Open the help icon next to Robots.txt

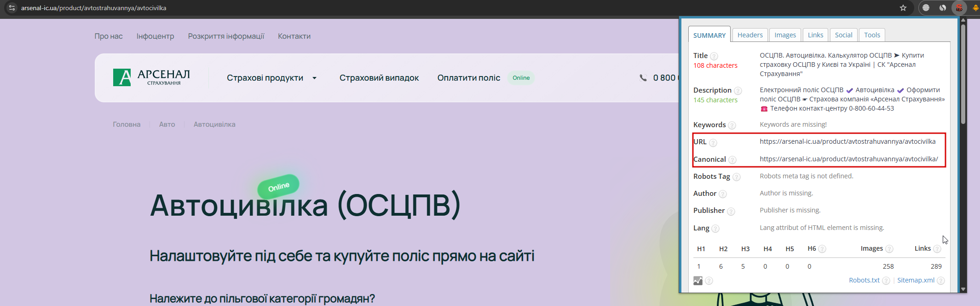[x=886, y=281]
